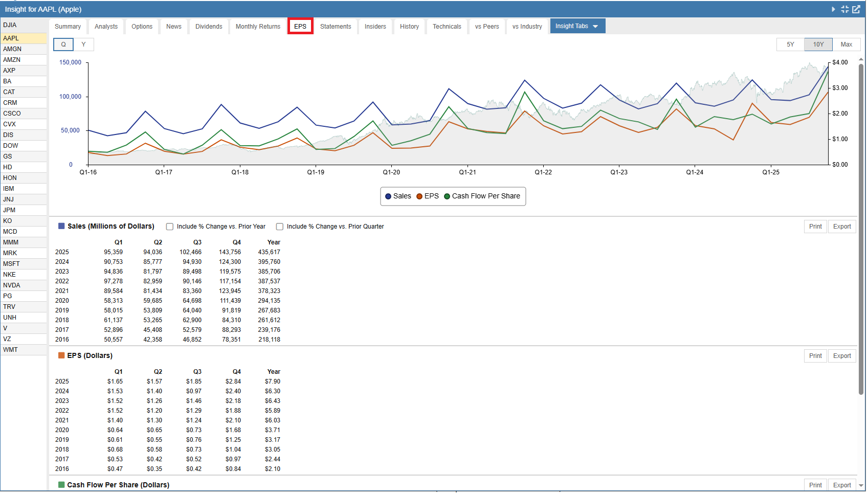Open the Analysts tab

tap(106, 27)
